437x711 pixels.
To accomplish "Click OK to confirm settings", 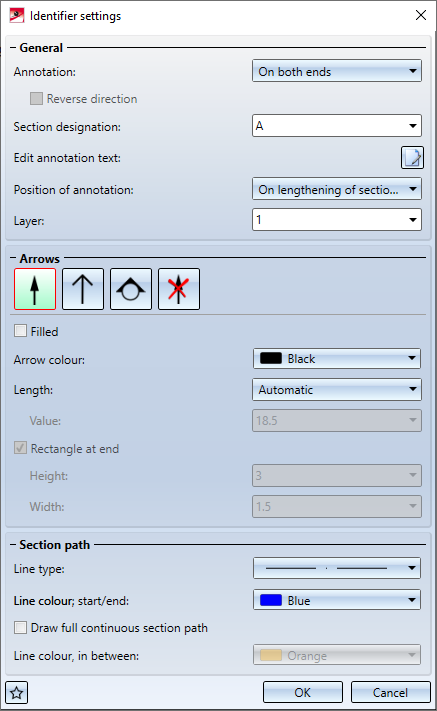I will tap(303, 692).
